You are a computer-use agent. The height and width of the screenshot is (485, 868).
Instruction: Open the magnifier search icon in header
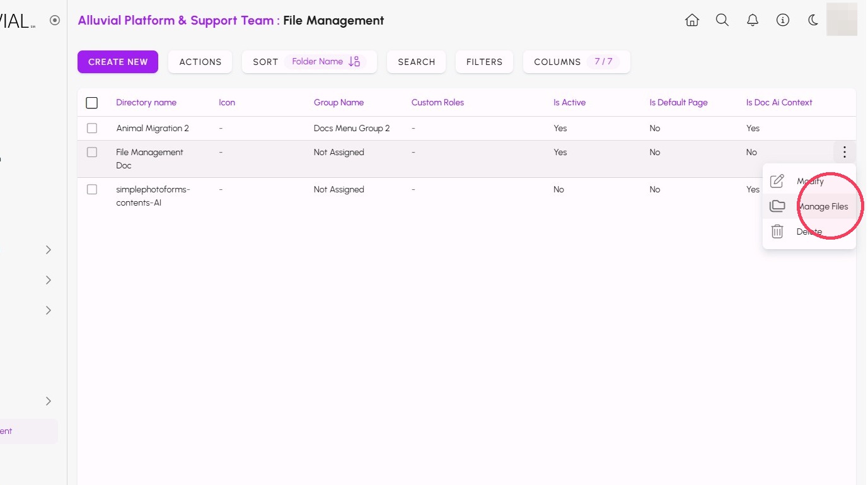pos(722,20)
